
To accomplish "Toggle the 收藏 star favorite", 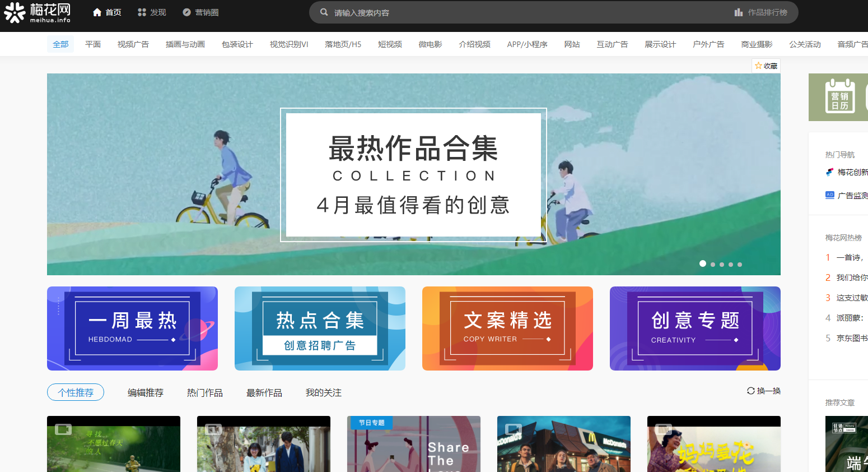I will (x=759, y=65).
